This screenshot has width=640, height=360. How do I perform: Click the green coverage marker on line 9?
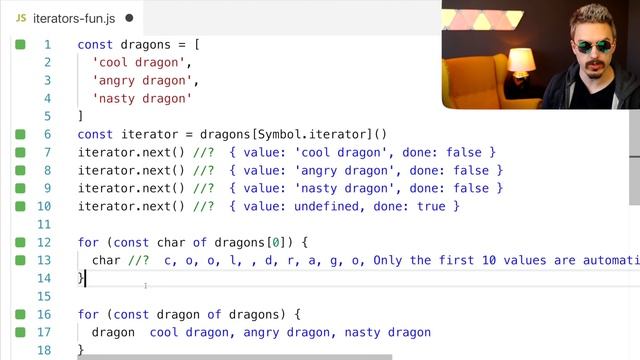coord(20,188)
